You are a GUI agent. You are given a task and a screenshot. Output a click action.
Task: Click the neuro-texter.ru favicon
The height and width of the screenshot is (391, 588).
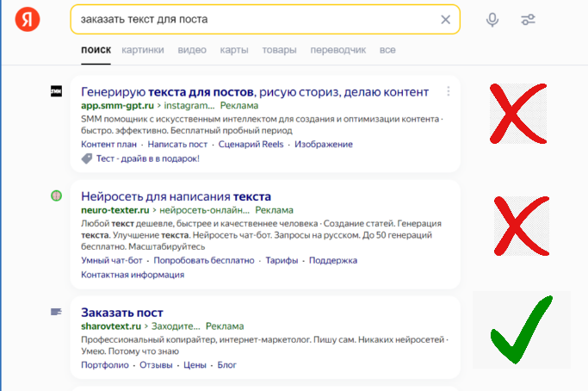56,195
